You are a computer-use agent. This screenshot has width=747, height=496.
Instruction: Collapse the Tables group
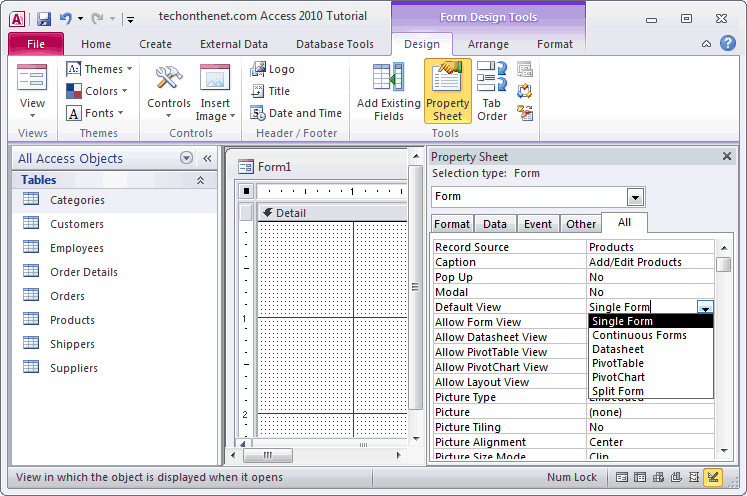(201, 180)
